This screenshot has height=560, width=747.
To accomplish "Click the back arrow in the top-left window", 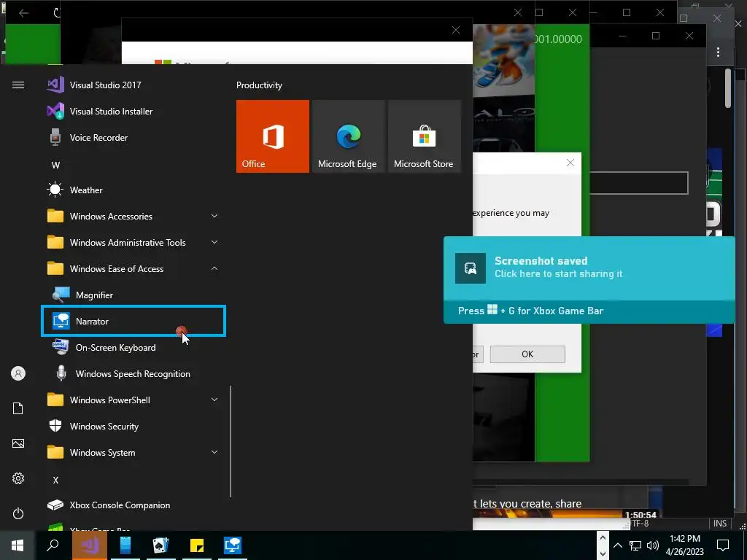I will pos(23,13).
